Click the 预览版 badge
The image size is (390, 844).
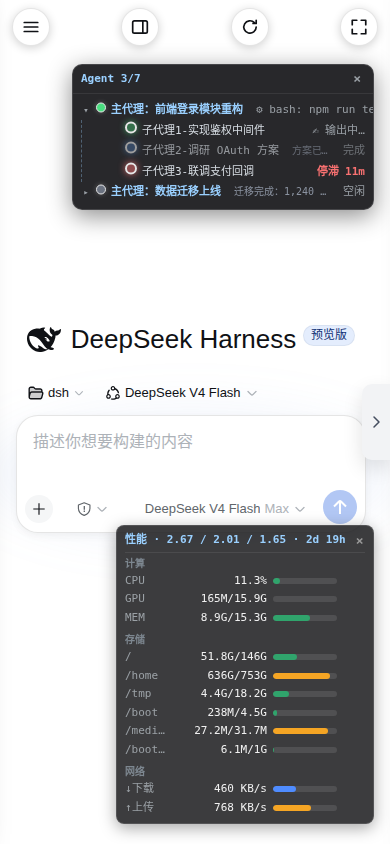click(329, 335)
